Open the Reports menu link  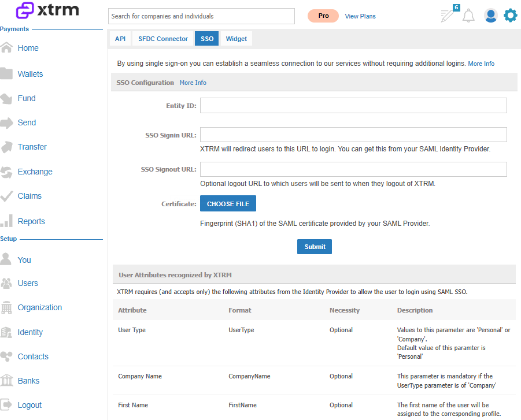pos(31,221)
